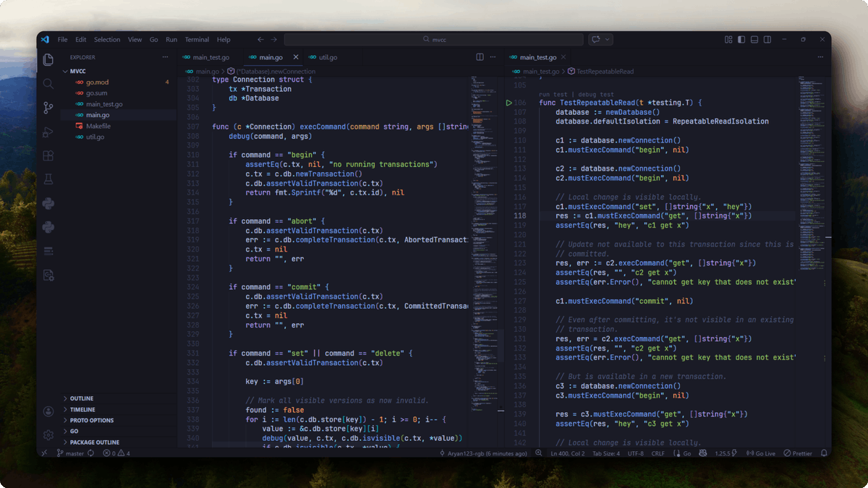Click Go Live in status bar
868x488 pixels.
(x=760, y=453)
